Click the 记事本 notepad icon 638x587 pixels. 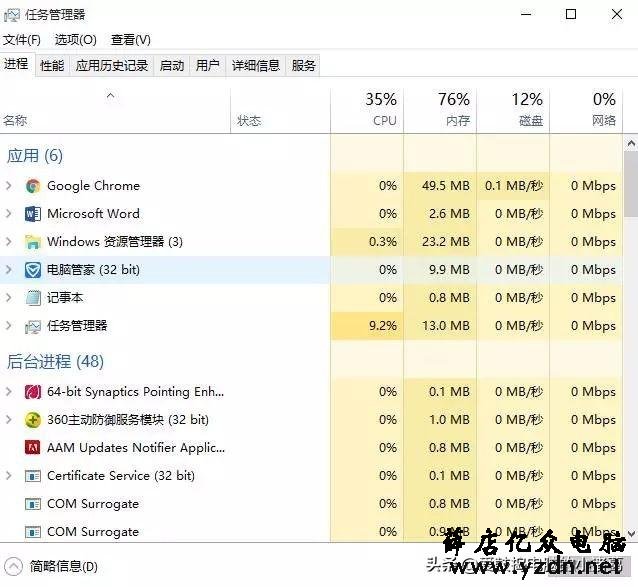[x=33, y=298]
